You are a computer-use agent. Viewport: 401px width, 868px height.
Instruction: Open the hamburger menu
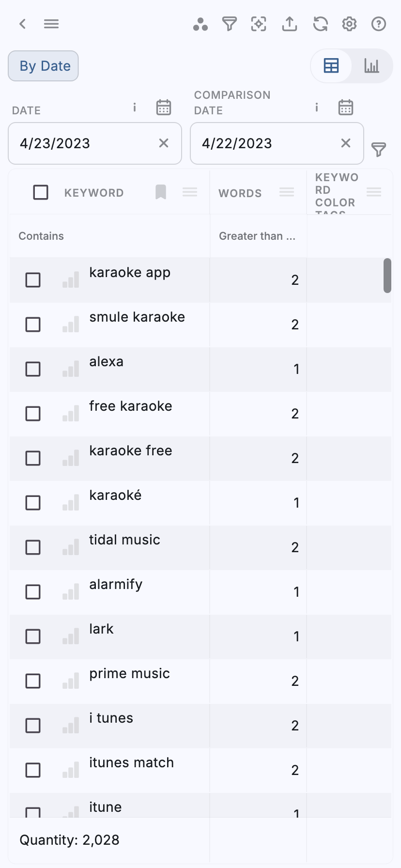(51, 24)
